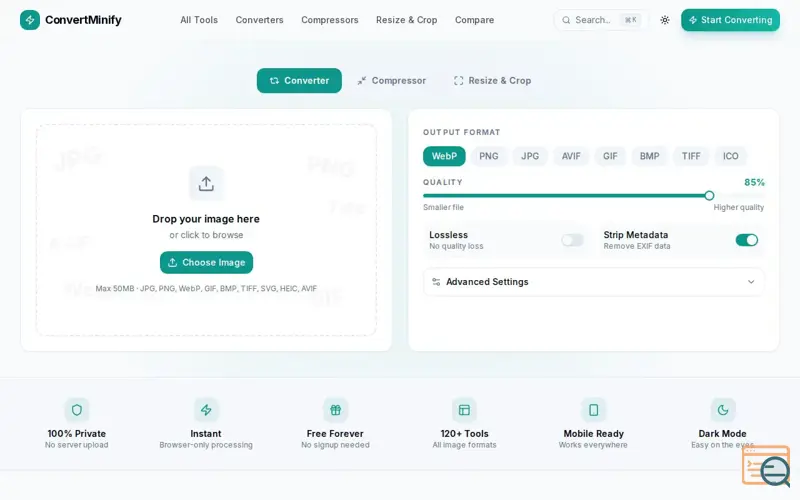Open the Converters menu

[x=259, y=20]
